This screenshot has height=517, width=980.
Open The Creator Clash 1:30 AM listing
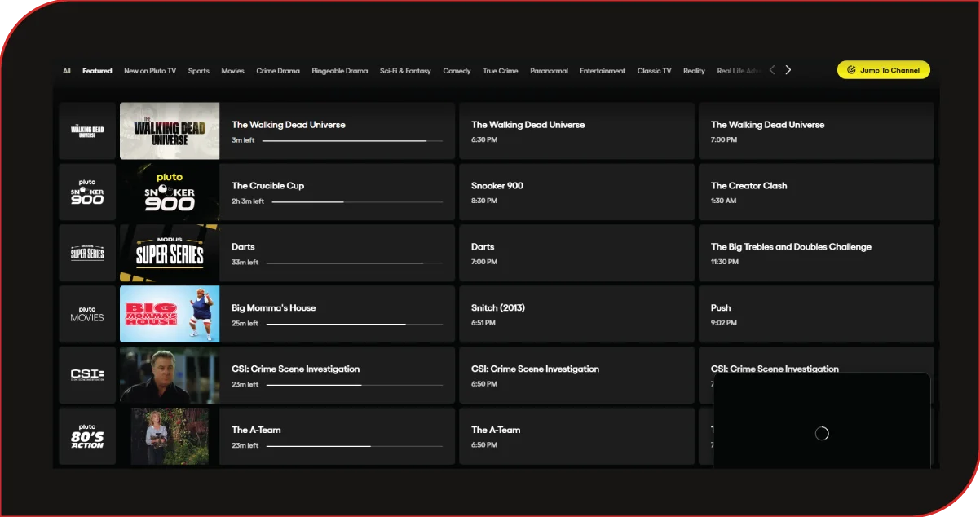tap(816, 192)
